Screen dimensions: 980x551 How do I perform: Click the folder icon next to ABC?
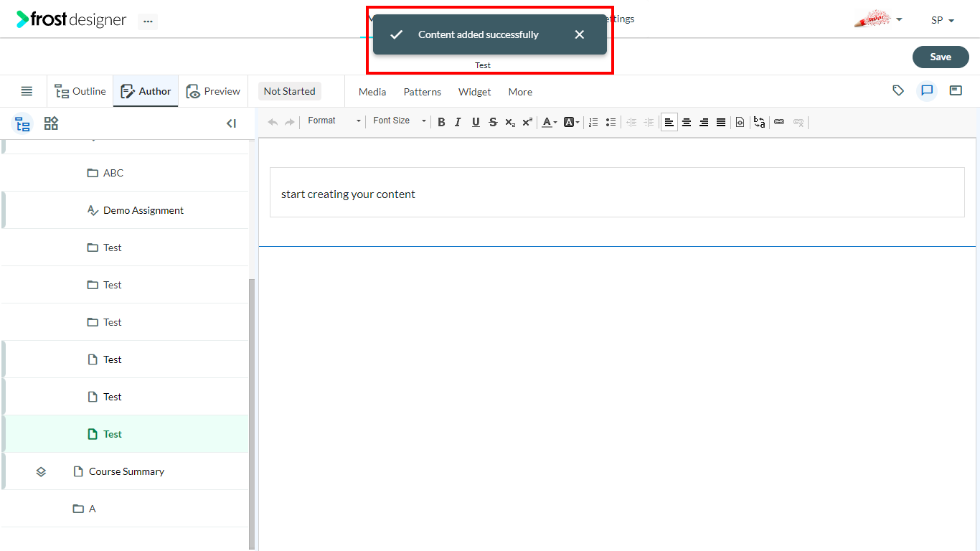click(93, 173)
